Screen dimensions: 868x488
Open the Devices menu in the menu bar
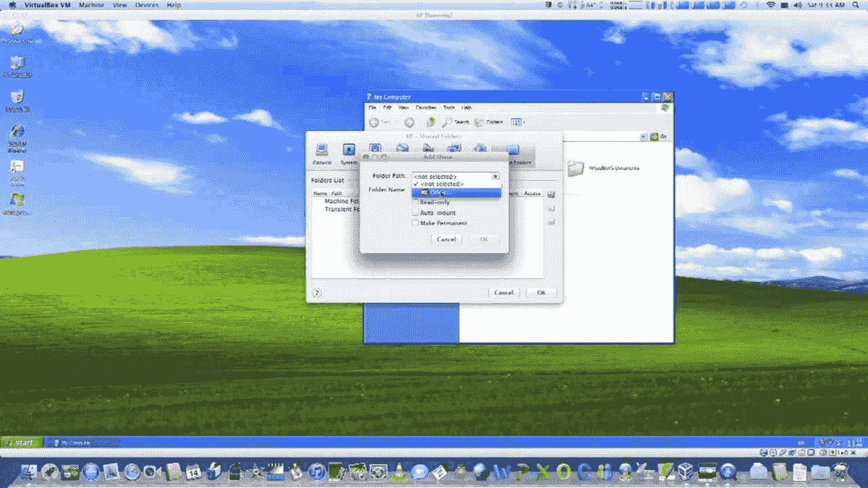(146, 4)
